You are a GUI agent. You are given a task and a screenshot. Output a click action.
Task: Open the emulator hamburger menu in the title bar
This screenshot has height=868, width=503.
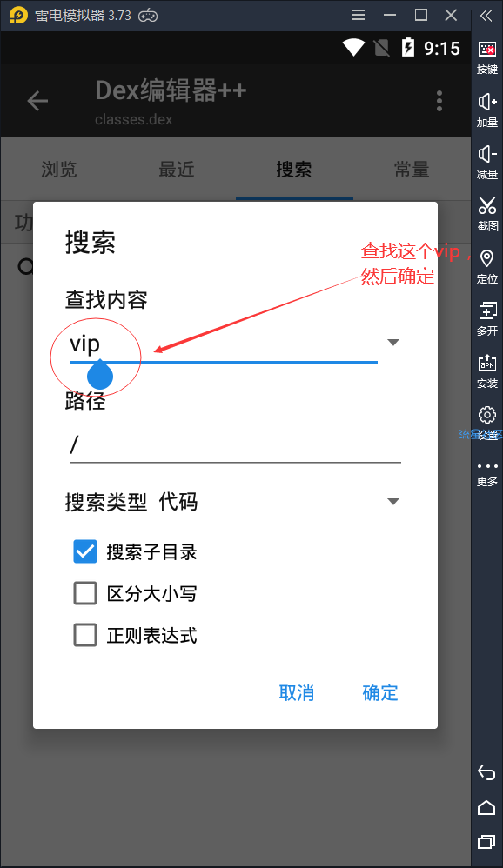pyautogui.click(x=359, y=15)
